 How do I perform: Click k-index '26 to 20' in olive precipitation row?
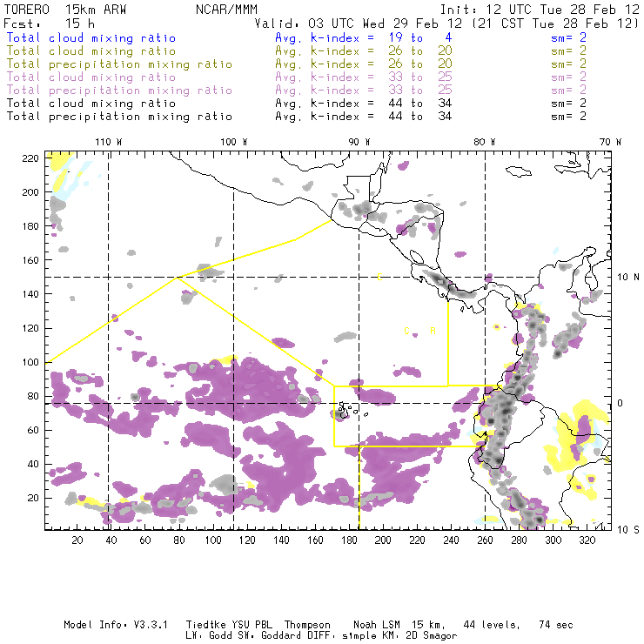(420, 64)
